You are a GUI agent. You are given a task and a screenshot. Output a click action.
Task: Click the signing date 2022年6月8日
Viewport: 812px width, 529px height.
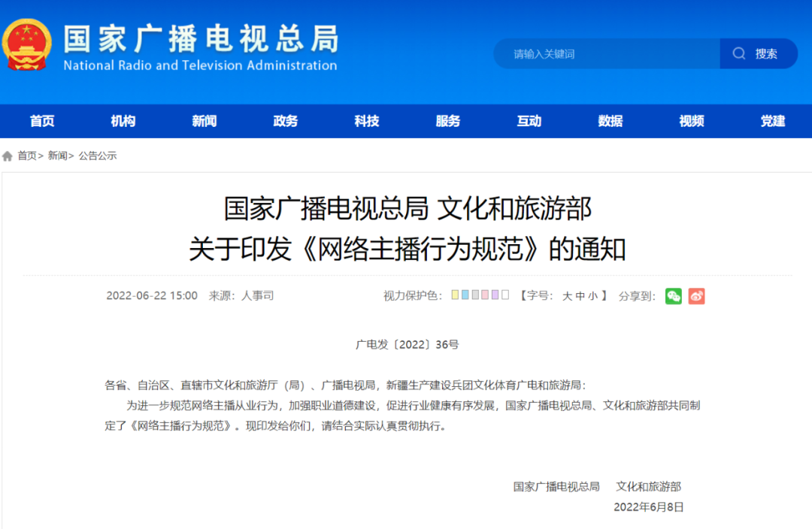(648, 507)
